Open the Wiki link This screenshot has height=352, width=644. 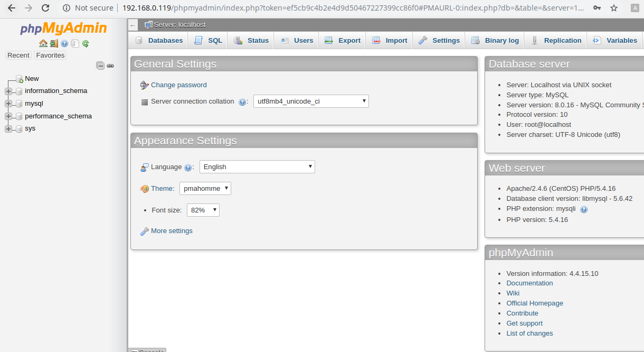click(x=513, y=293)
